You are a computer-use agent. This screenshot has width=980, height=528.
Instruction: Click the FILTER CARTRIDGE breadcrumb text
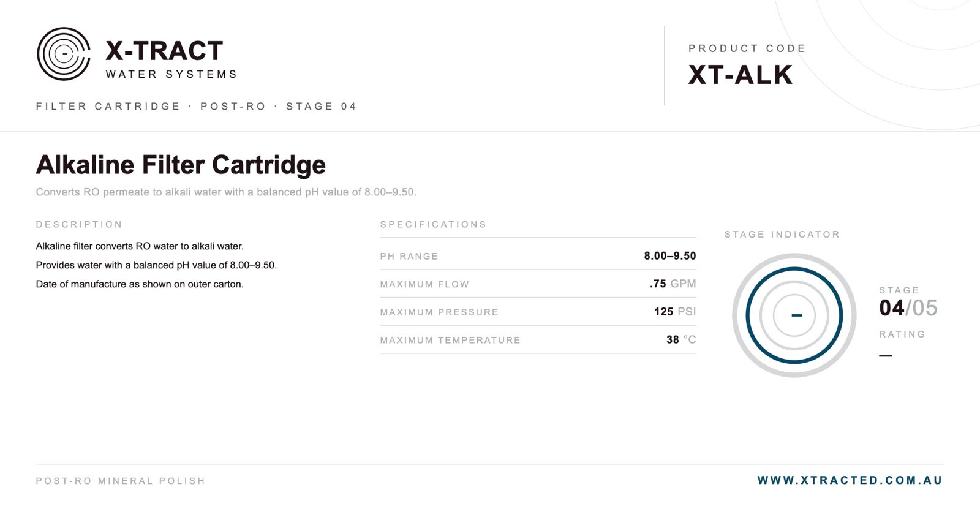click(108, 106)
